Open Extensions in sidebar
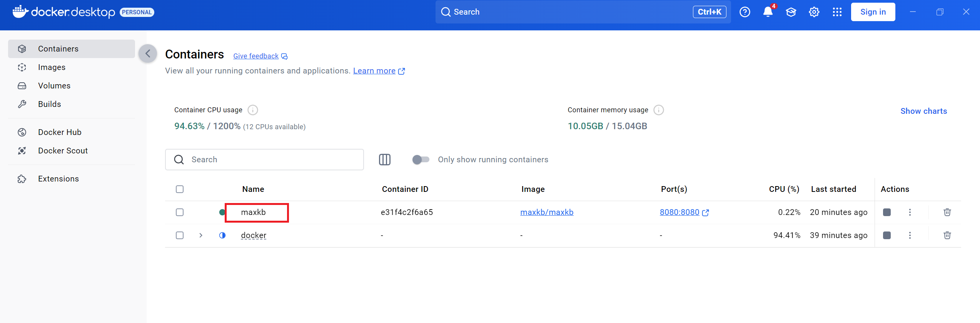 (x=72, y=179)
